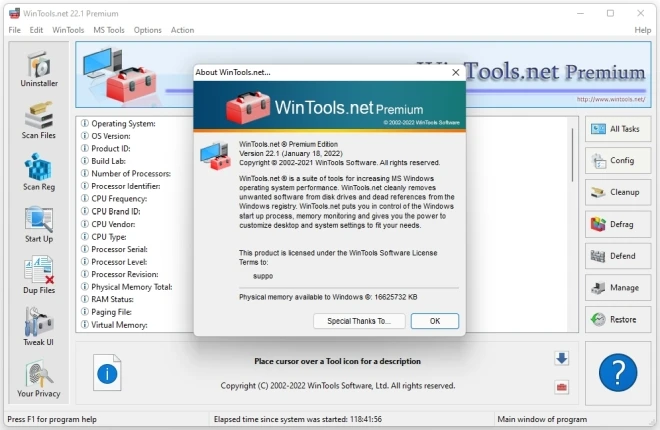Select the Paging File row
Image resolution: width=660 pixels, height=430 pixels.
click(x=106, y=312)
